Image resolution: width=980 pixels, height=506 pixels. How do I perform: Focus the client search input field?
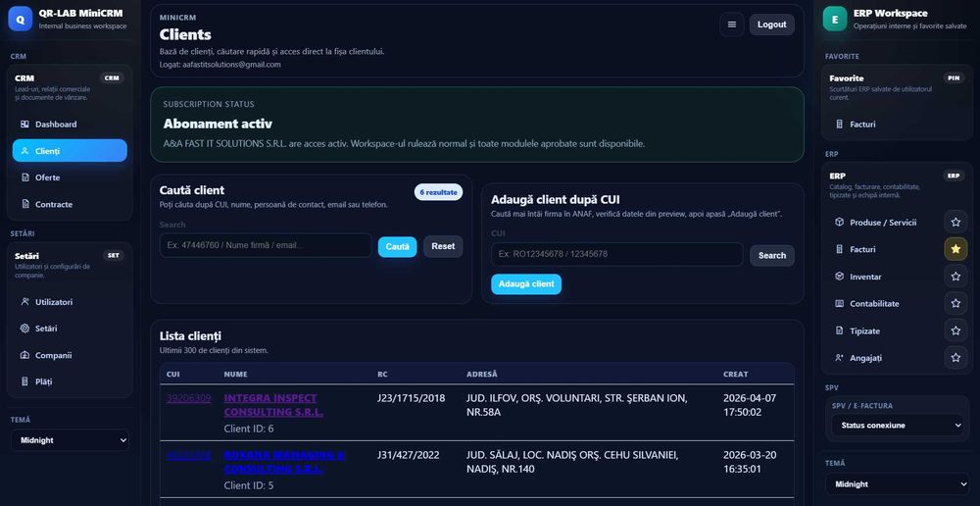(266, 246)
